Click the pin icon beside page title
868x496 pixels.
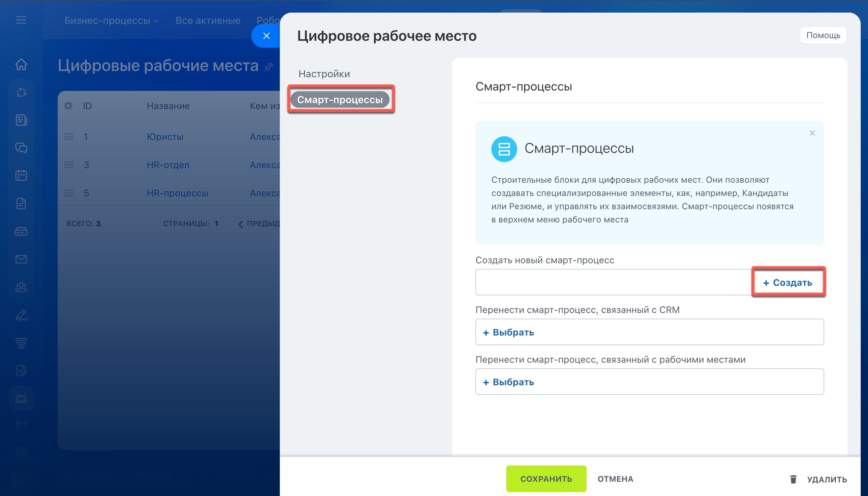(269, 67)
